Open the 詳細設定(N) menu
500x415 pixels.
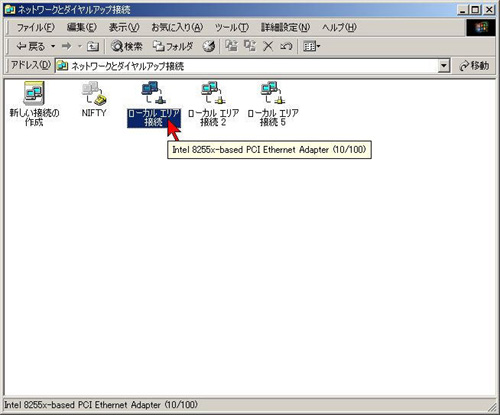point(286,27)
